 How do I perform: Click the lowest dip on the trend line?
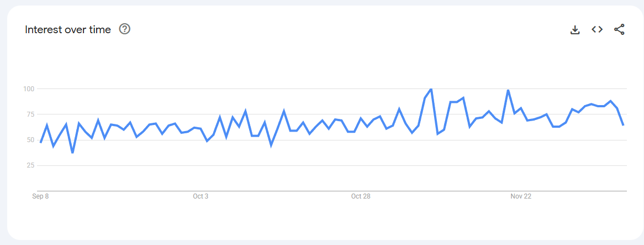coord(72,153)
